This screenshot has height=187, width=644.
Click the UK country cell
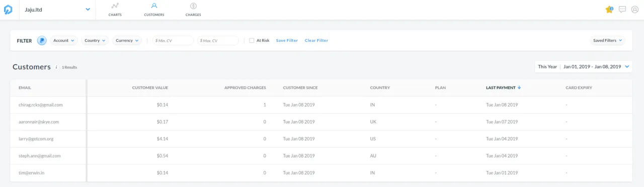(373, 122)
